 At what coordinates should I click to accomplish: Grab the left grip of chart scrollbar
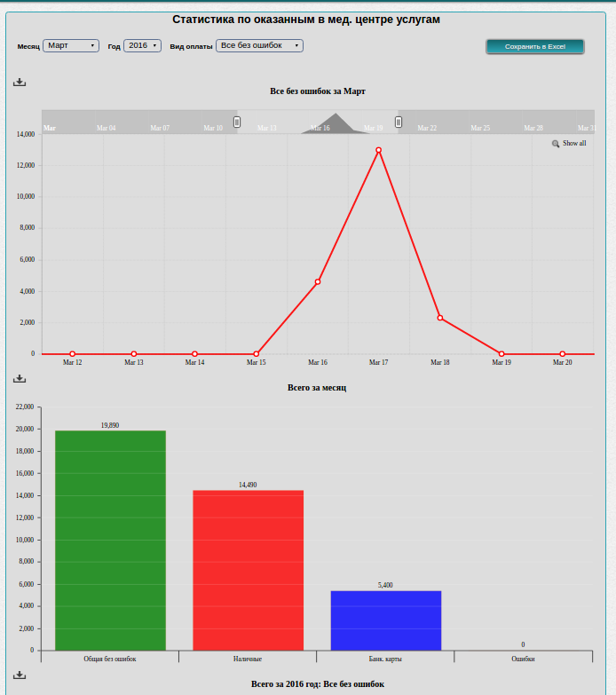point(237,122)
